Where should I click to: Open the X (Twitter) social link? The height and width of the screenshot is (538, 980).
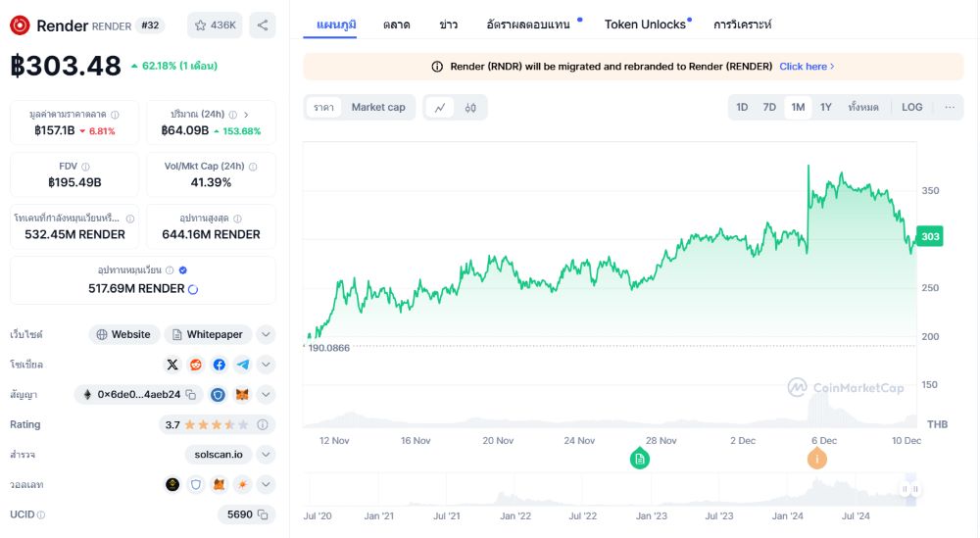pos(172,365)
